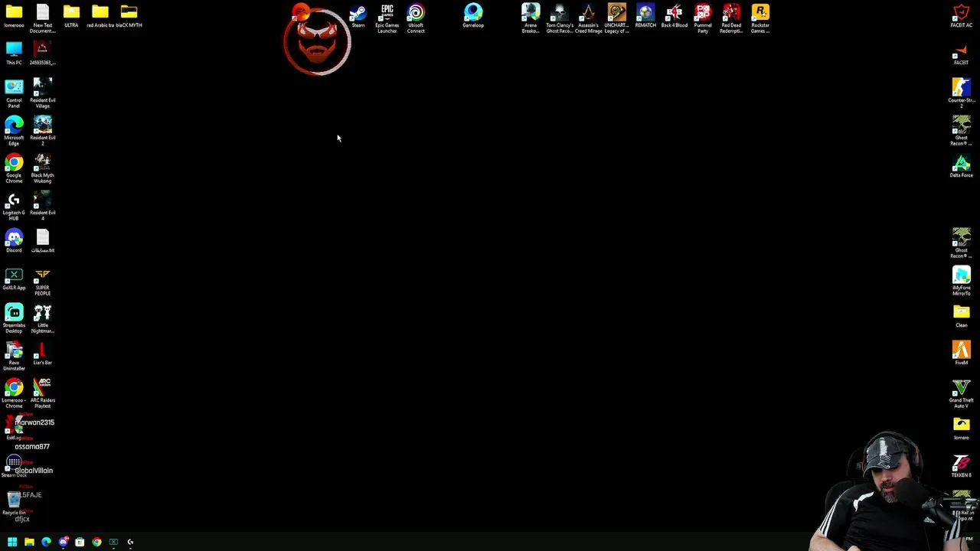This screenshot has width=980, height=551.
Task: Select Arena Breakout shortcut
Action: (531, 18)
